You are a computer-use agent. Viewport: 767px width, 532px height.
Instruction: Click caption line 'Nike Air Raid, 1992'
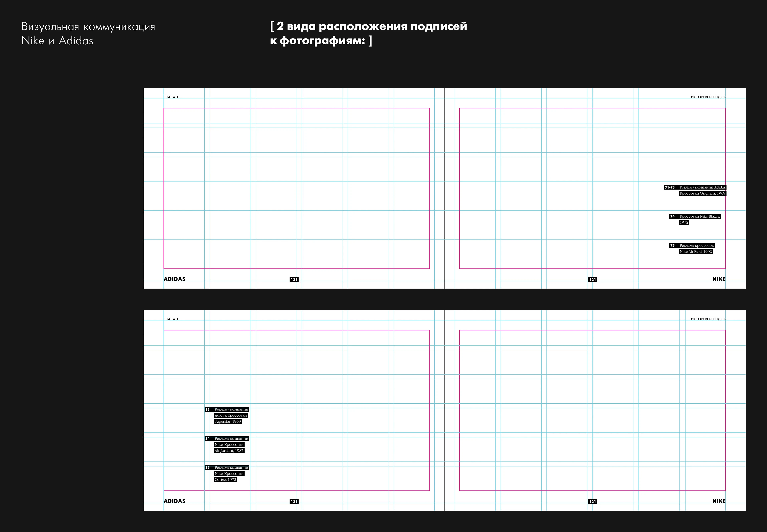(696, 252)
